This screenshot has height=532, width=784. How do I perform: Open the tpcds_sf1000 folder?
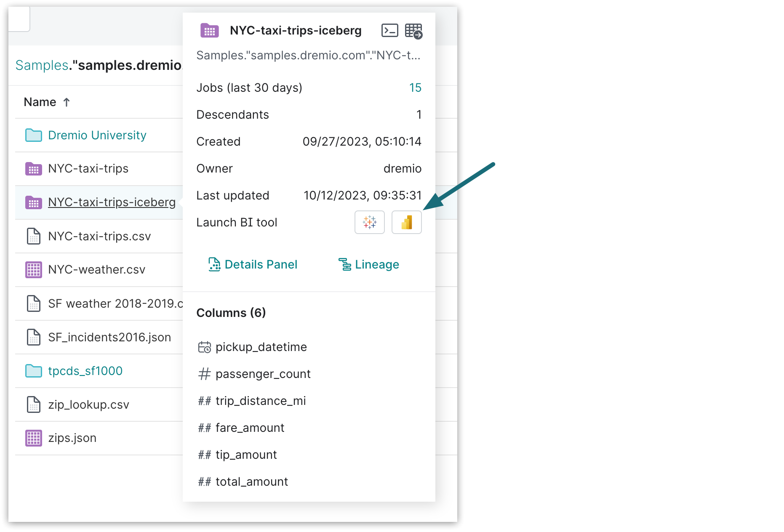coord(85,371)
